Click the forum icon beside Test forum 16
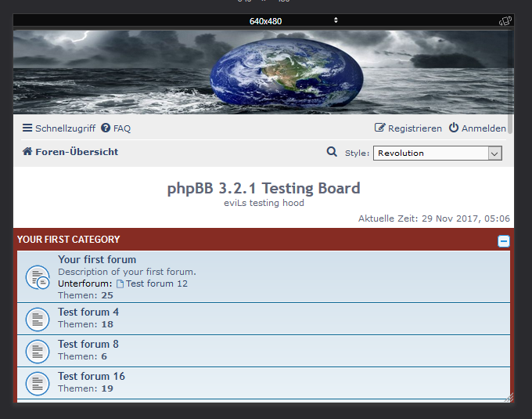532x419 pixels. pos(38,383)
